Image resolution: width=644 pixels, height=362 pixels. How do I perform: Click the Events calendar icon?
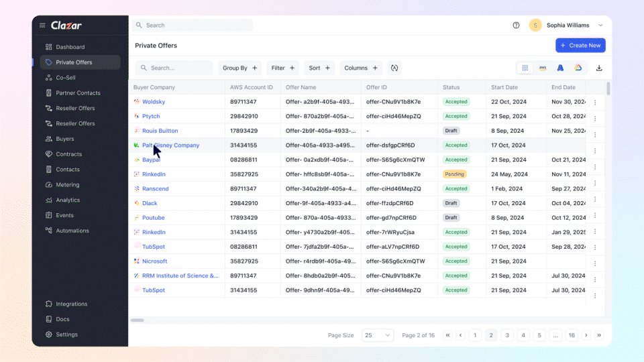49,215
